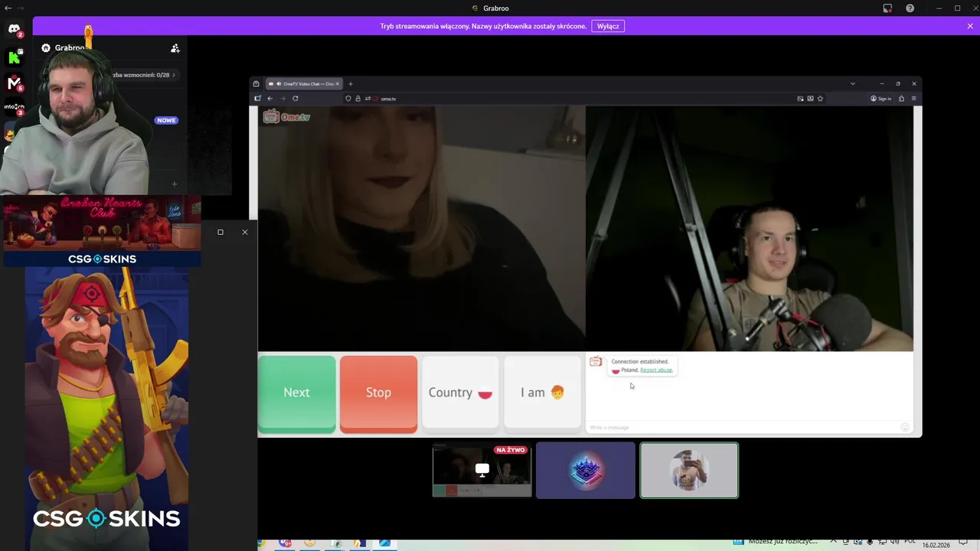Open the M server with 5 notifications
980x551 pixels.
[x=14, y=83]
